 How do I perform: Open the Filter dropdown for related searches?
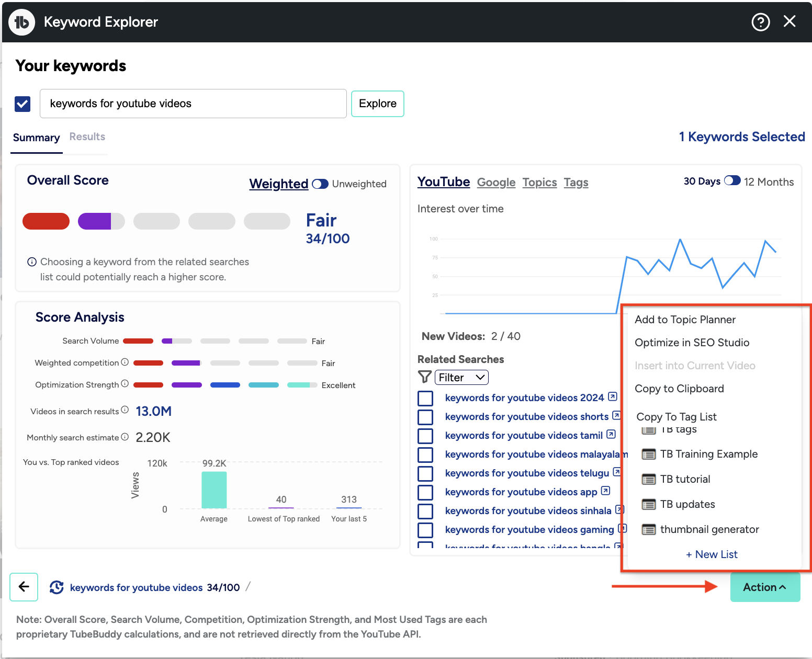pyautogui.click(x=461, y=377)
